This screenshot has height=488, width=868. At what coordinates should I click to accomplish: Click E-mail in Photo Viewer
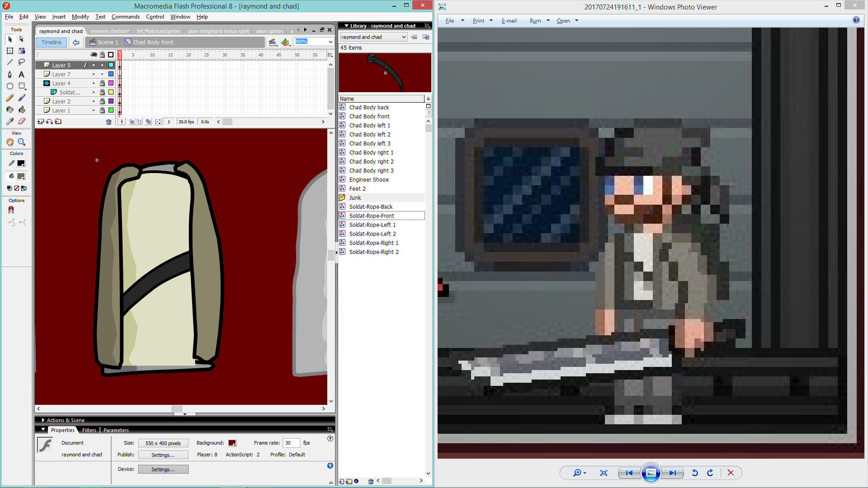[x=509, y=21]
